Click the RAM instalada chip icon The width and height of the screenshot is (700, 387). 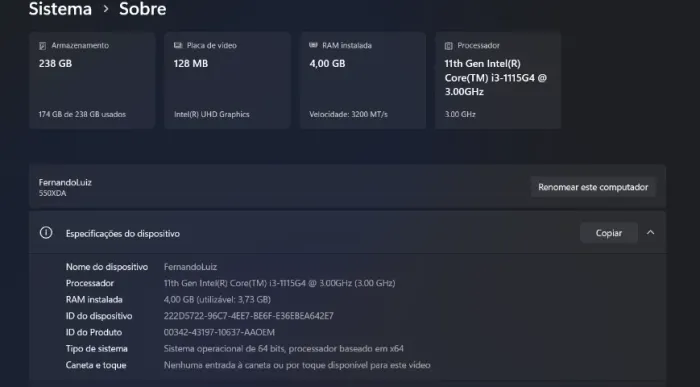313,45
